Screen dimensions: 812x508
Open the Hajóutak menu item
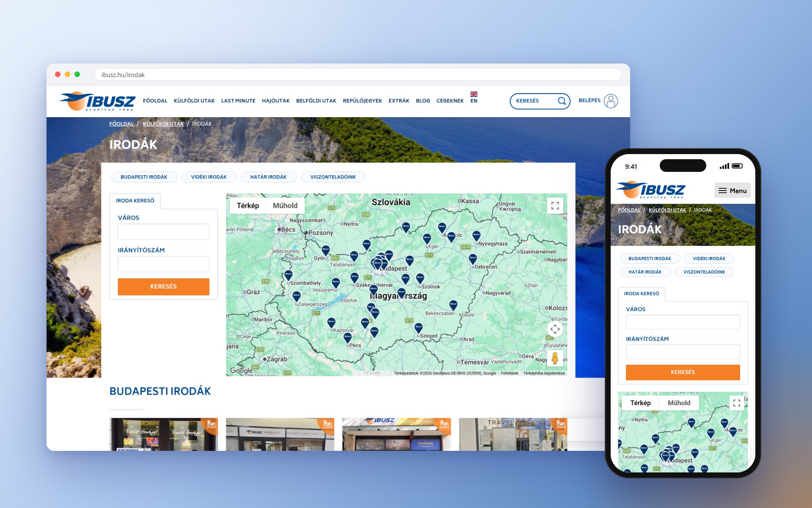pos(276,101)
